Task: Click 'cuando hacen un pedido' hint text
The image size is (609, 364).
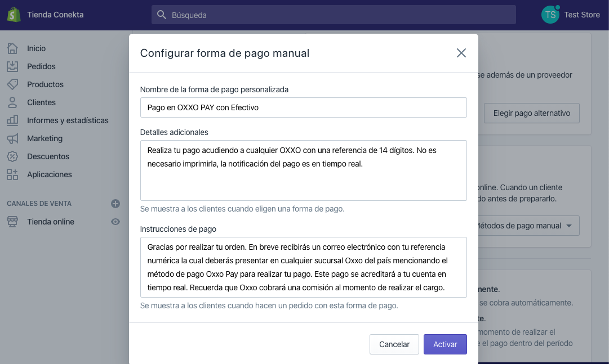Action: (x=270, y=306)
